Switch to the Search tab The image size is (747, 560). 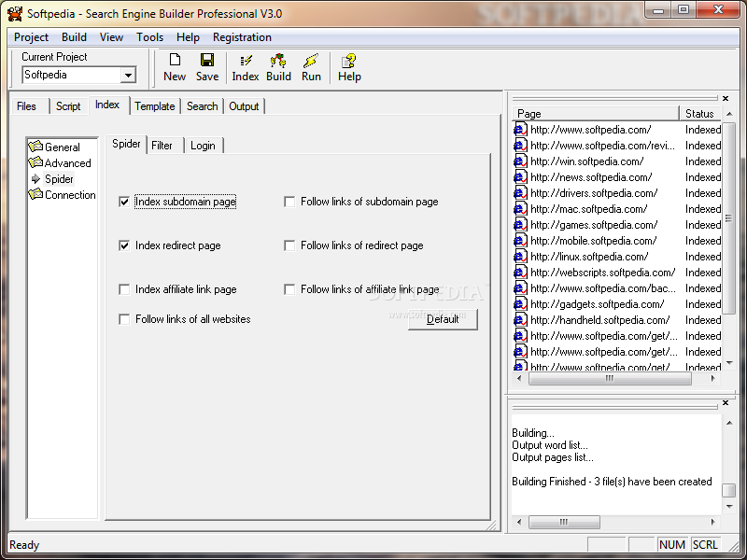[x=202, y=106]
